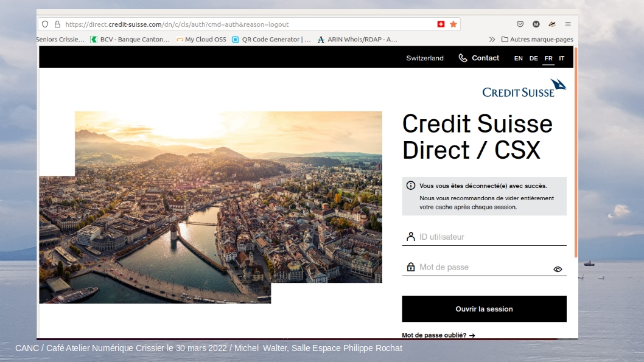Switch the language to EN

click(519, 58)
